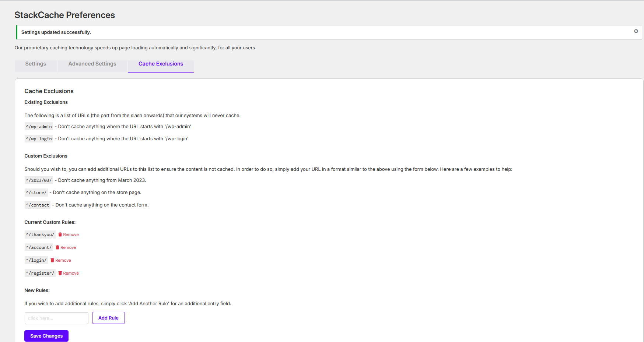Image resolution: width=644 pixels, height=342 pixels.
Task: Click the ^/contact example code
Action: pos(38,205)
